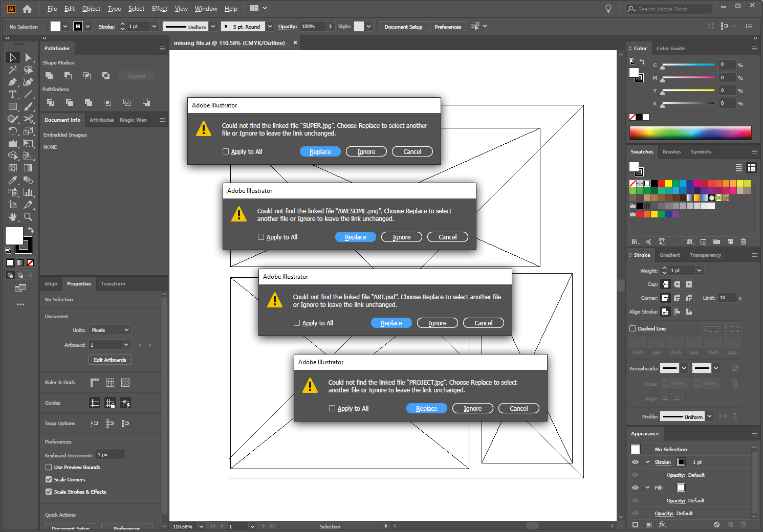Click the Add New Effect fx icon

tap(662, 524)
